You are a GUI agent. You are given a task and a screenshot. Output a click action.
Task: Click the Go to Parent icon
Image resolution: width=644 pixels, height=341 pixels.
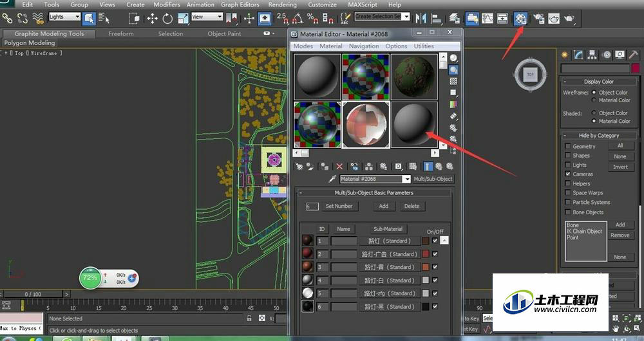click(x=439, y=167)
